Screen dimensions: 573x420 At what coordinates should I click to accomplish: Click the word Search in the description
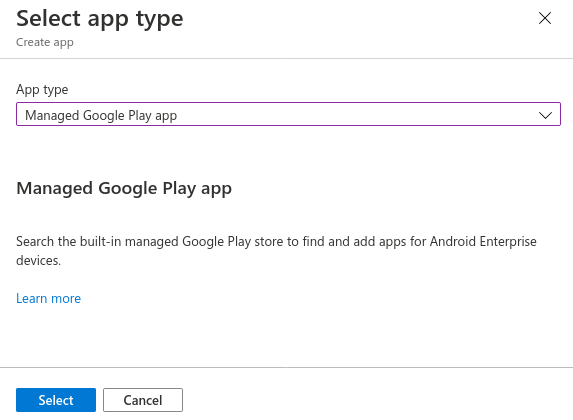(35, 242)
